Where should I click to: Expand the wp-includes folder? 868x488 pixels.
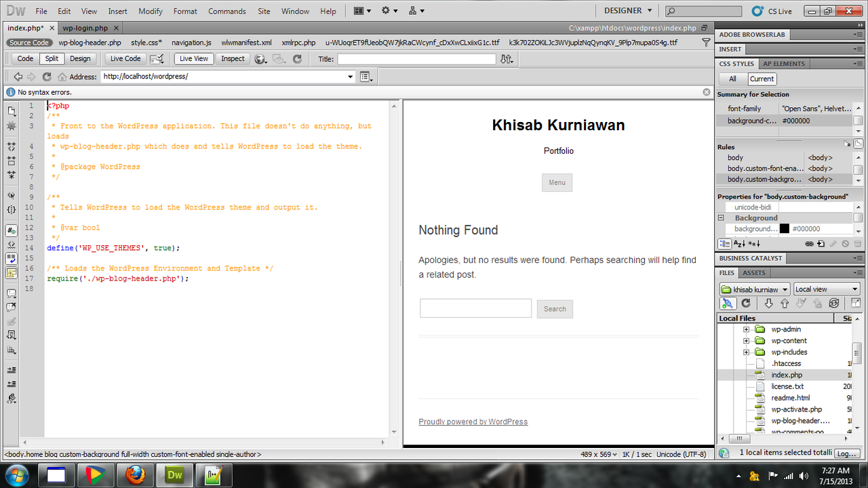tap(746, 352)
